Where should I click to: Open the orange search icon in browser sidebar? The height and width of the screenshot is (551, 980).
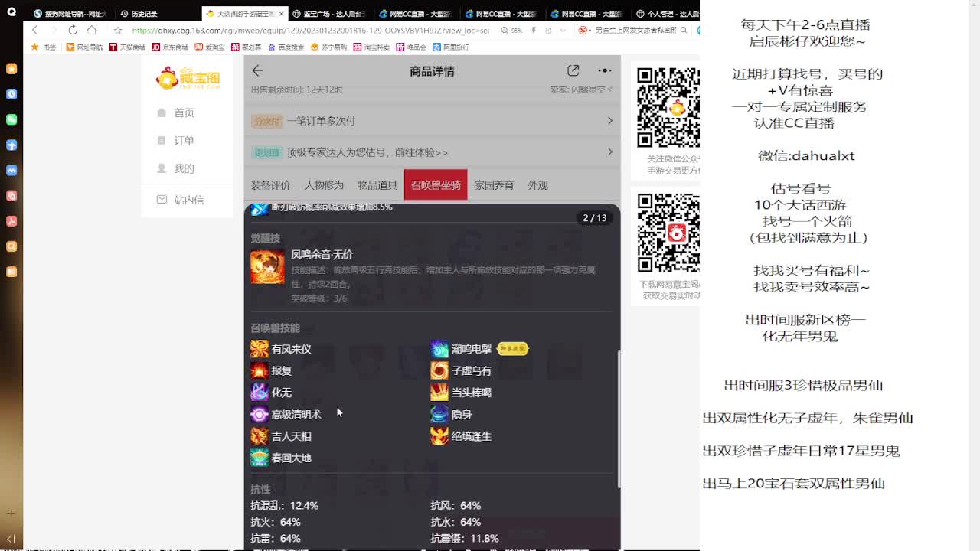click(x=11, y=246)
